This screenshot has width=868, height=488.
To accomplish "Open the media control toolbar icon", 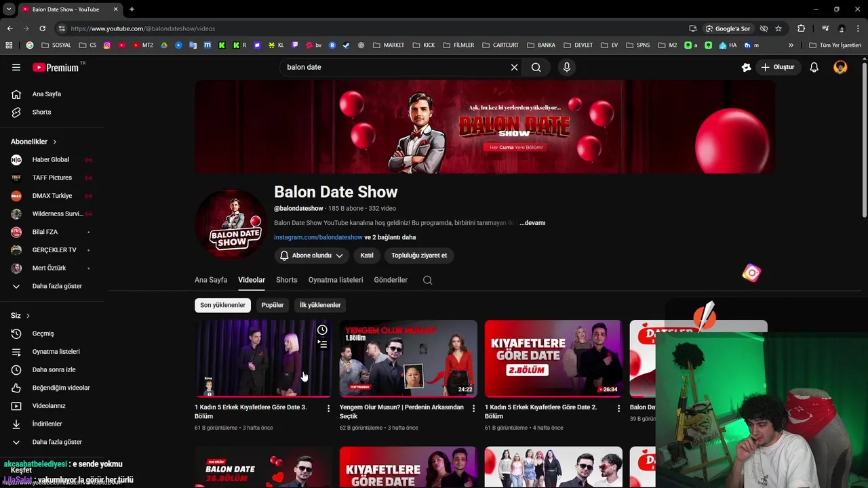I will tap(825, 28).
